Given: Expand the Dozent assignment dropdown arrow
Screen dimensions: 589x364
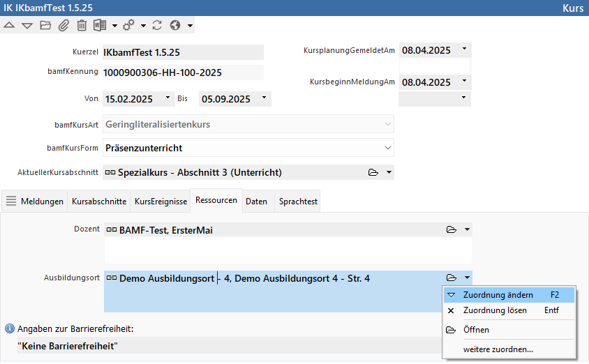Looking at the screenshot, I should [467, 229].
